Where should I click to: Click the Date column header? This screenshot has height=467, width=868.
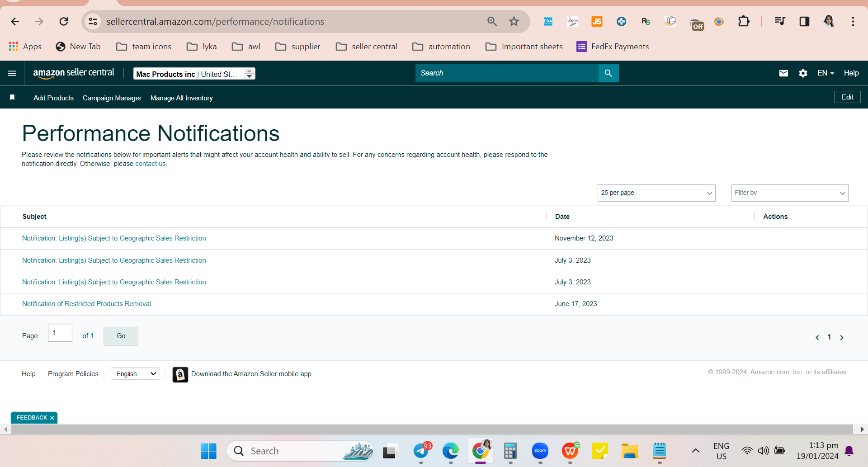(x=562, y=217)
